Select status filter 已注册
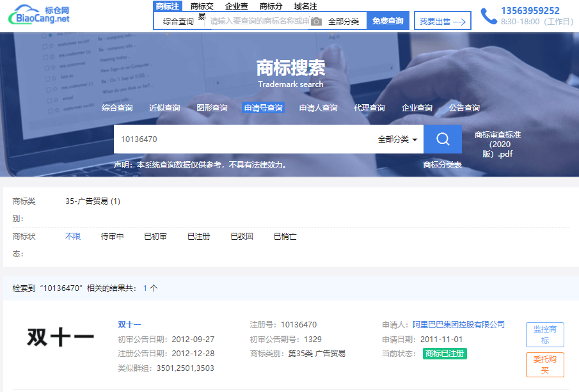The image size is (579, 392). point(199,236)
